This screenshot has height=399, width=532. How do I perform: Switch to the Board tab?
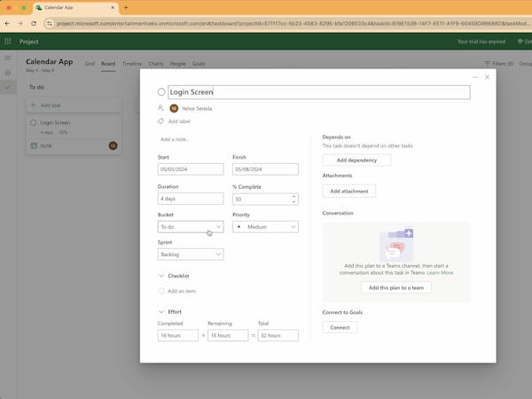click(108, 64)
